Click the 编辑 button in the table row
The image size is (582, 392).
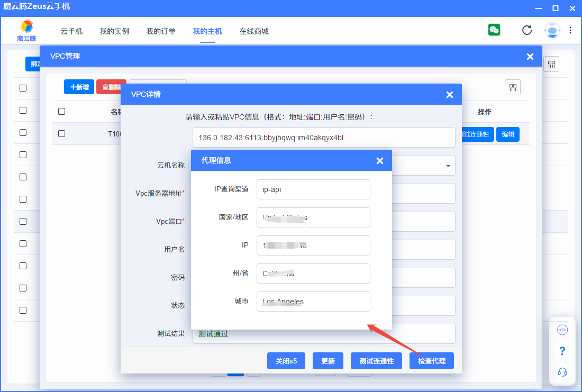click(x=508, y=134)
